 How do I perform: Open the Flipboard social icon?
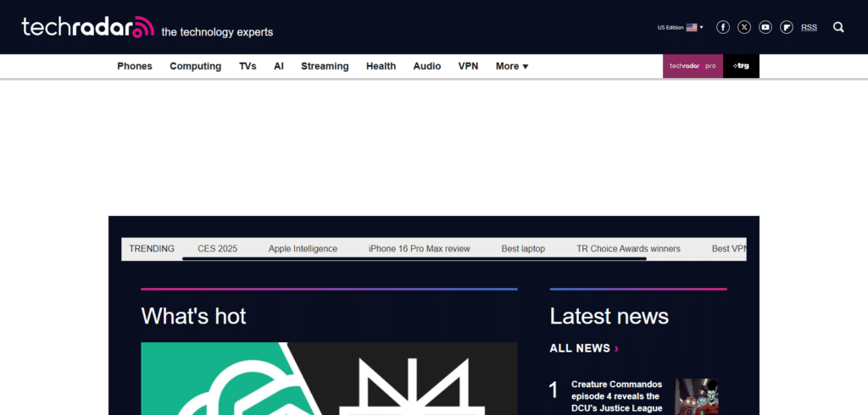click(x=786, y=27)
